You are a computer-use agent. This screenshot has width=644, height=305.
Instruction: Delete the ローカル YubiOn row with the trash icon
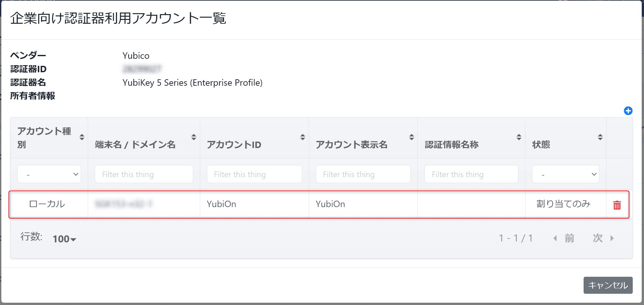617,205
